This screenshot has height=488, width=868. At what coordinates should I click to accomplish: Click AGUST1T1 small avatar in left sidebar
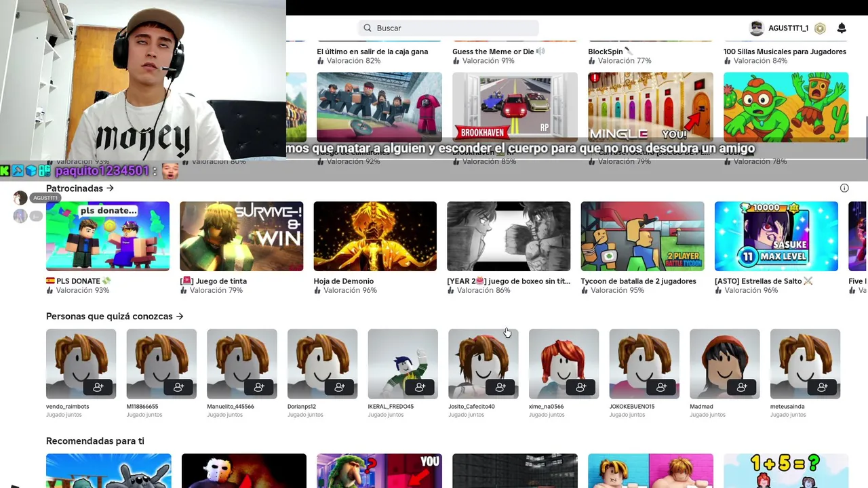coord(20,198)
